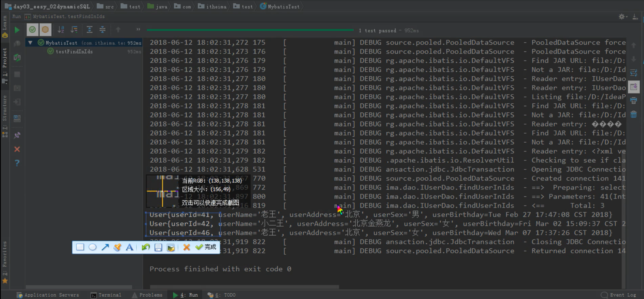Viewport: 644px width, 299px height.
Task: Open the Terminal tool window tab
Action: click(106, 295)
